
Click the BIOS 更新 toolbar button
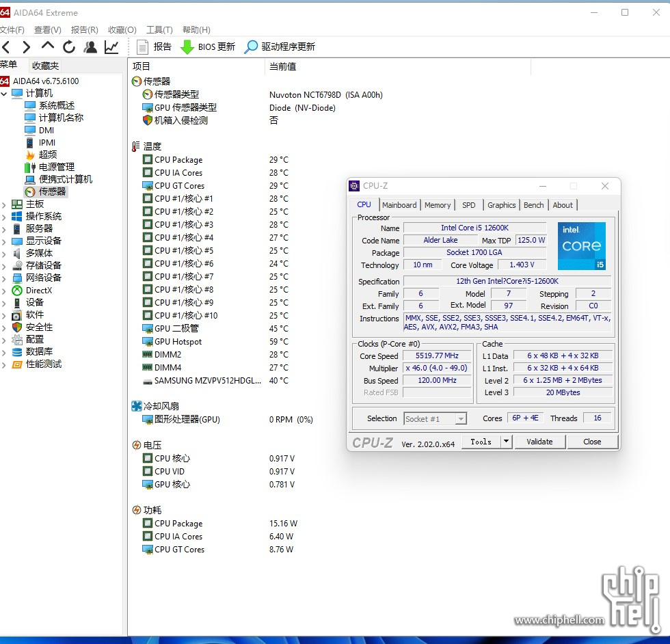(208, 46)
